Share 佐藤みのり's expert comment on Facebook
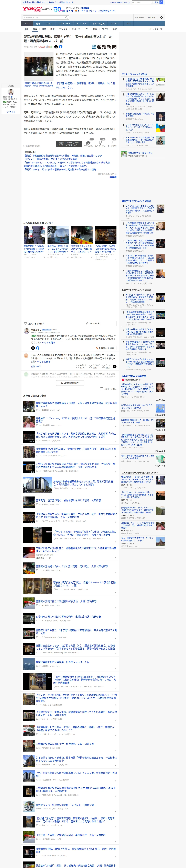This screenshot has height=868, width=186. click(38, 348)
